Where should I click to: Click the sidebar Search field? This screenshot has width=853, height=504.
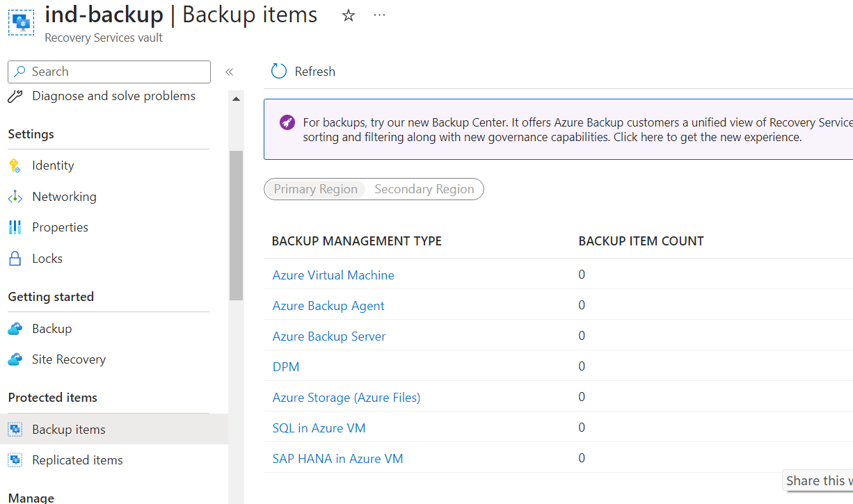[109, 72]
